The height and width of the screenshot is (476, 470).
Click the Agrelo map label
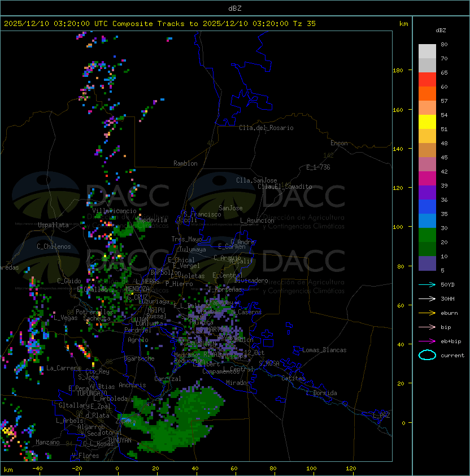click(138, 340)
